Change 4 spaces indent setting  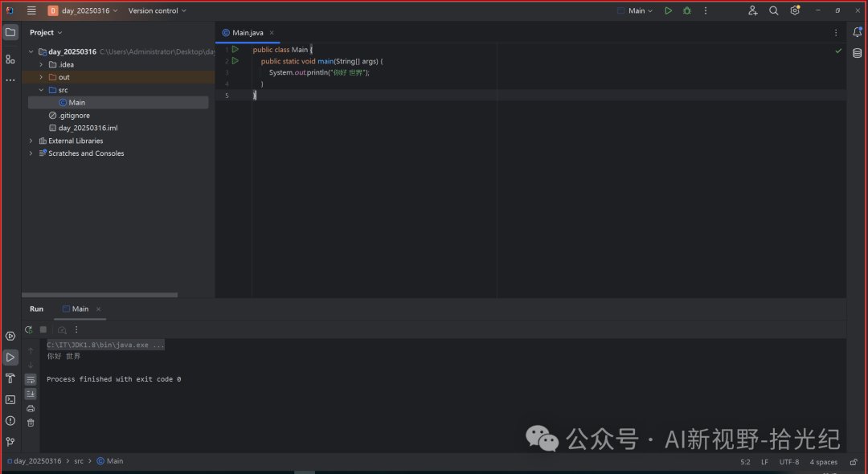823,462
